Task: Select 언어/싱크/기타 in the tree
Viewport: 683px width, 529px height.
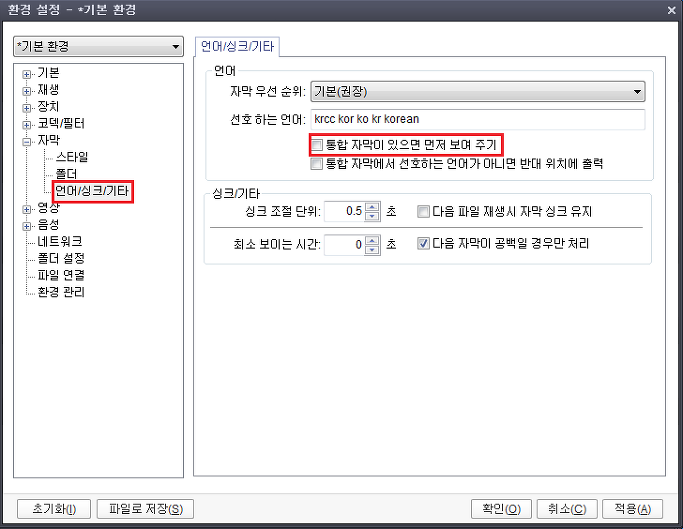Action: tap(92, 191)
